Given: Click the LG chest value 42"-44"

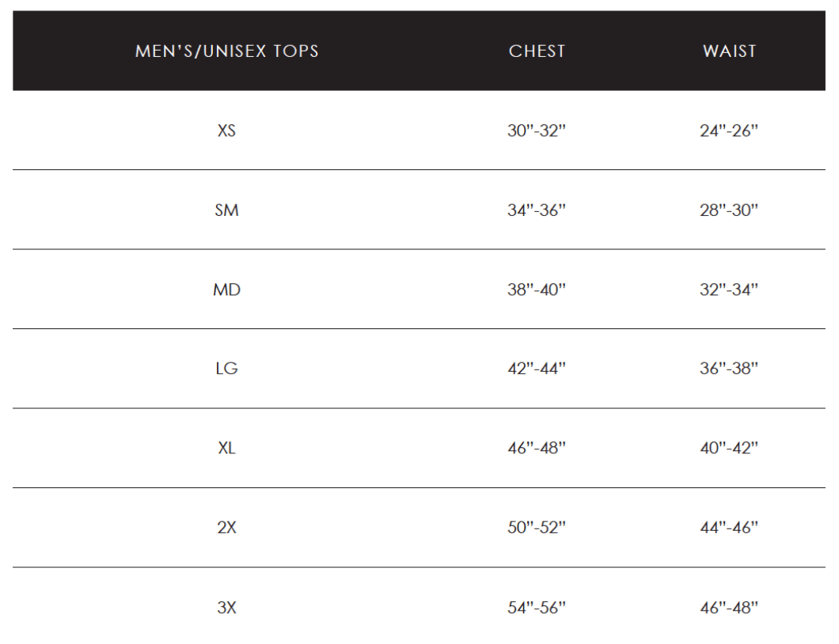Looking at the screenshot, I should (x=537, y=369).
